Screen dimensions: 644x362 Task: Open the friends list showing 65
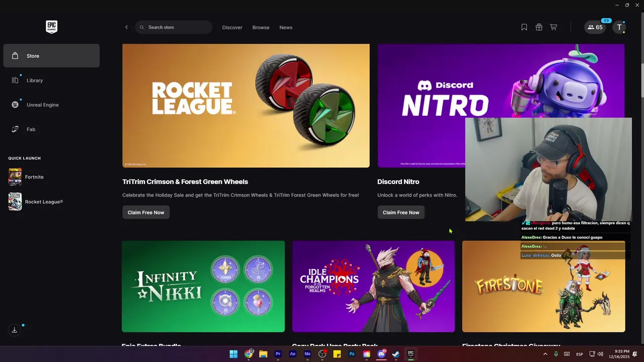595,27
